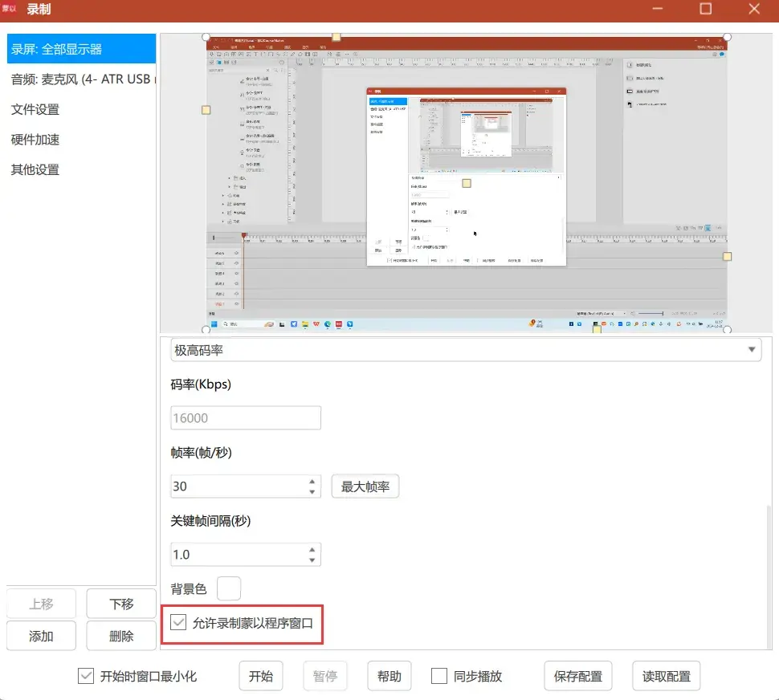The height and width of the screenshot is (700, 779).
Task: Grab the top yellow crop handle on preview
Action: [336, 37]
